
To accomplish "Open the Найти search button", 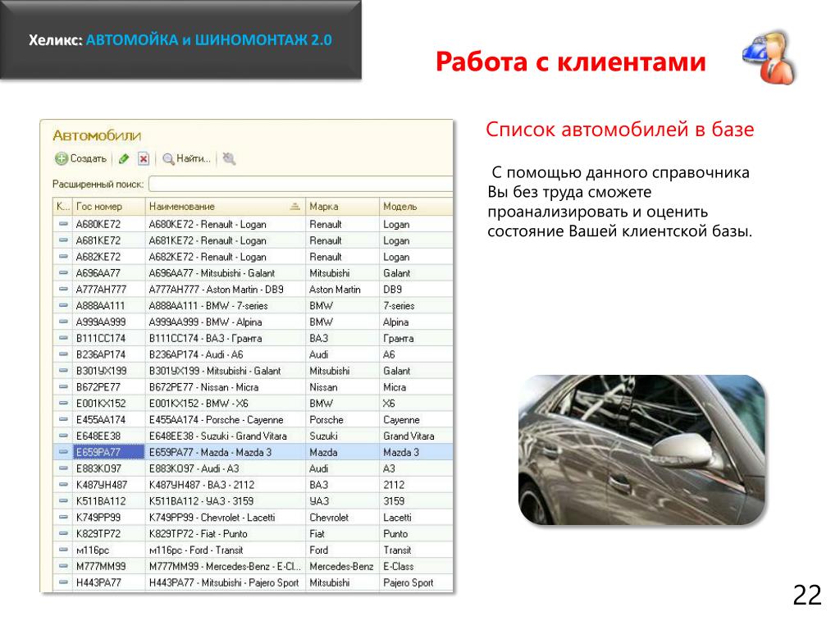I will pyautogui.click(x=187, y=158).
